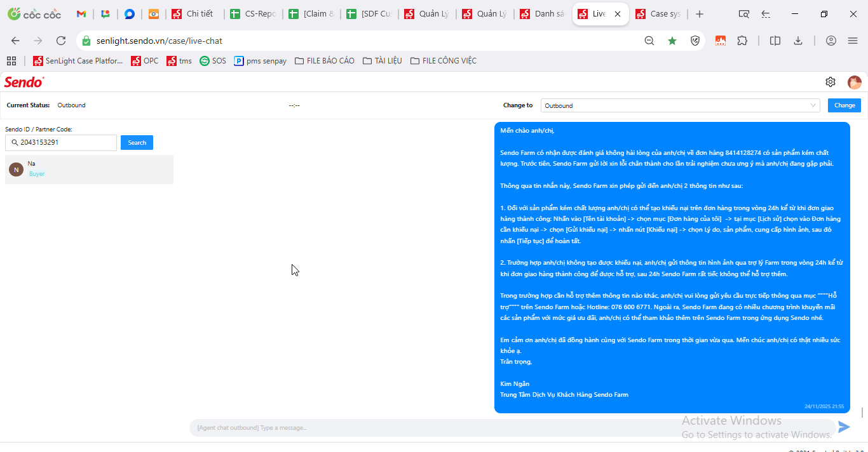Open the pinned blue chat tab
868x452 pixels.
129,14
